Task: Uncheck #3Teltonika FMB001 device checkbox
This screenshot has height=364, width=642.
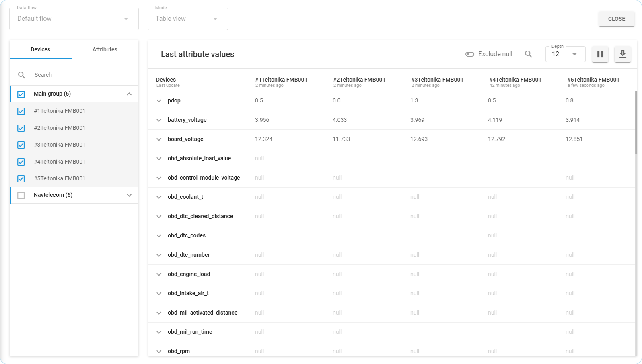Action: tap(21, 145)
